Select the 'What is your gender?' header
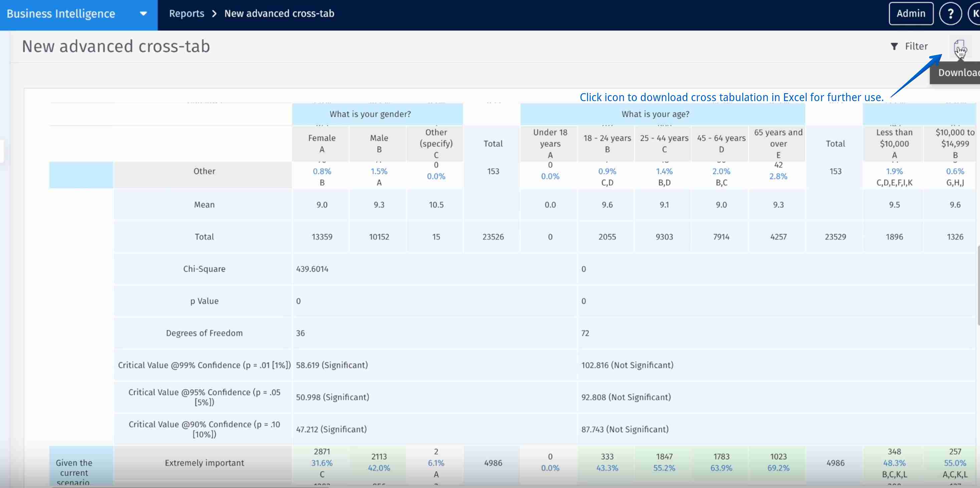980x488 pixels. tap(370, 114)
